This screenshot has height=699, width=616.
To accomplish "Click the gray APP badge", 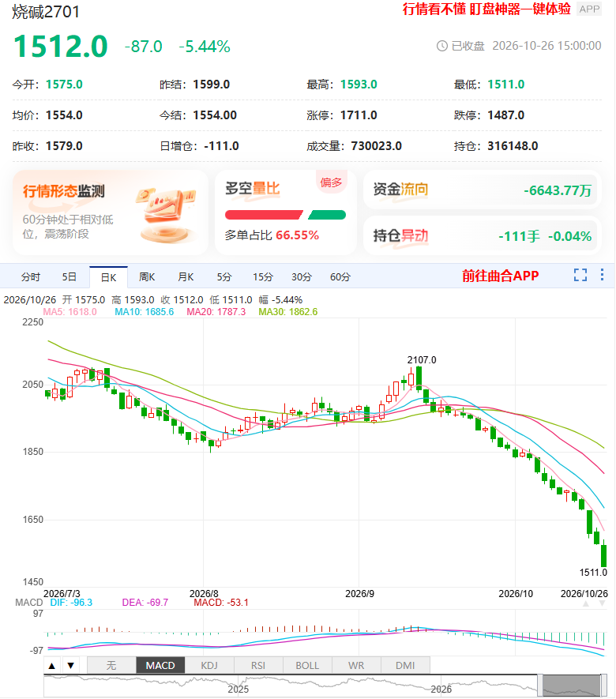I will click(589, 9).
